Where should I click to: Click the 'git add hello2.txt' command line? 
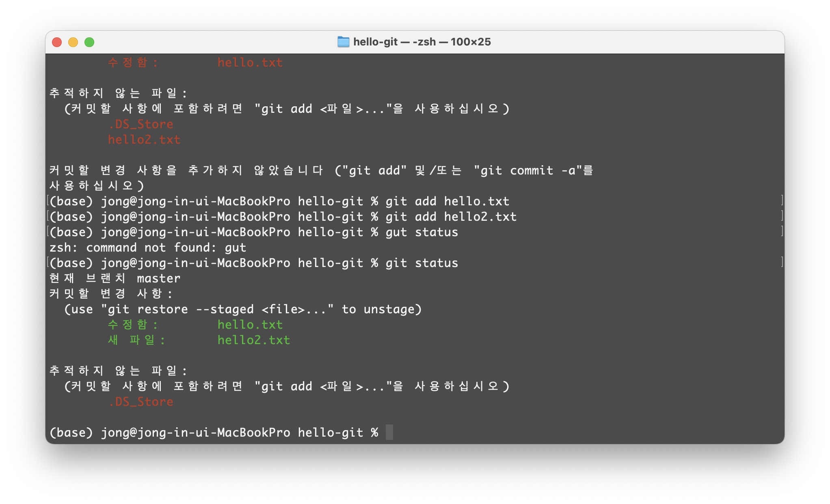coord(451,217)
